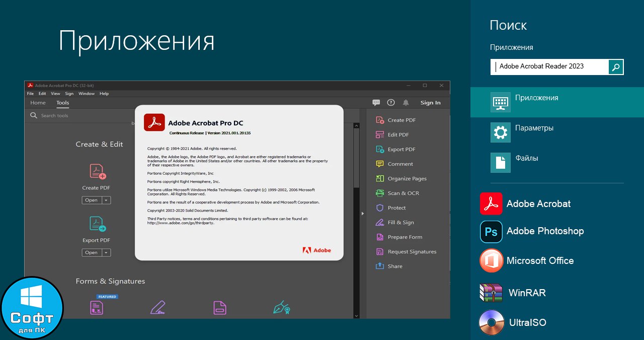Click Open button under Export PDF
Viewport: 644px width, 340px height.
tap(92, 252)
